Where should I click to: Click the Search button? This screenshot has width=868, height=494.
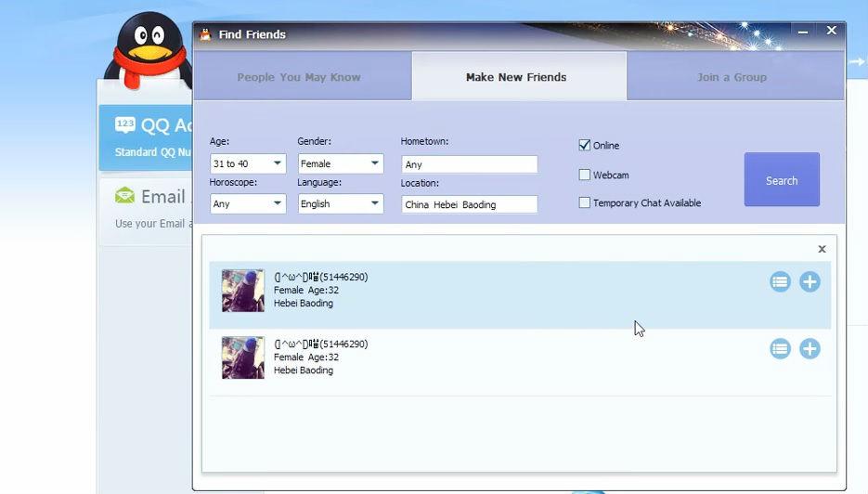point(781,180)
